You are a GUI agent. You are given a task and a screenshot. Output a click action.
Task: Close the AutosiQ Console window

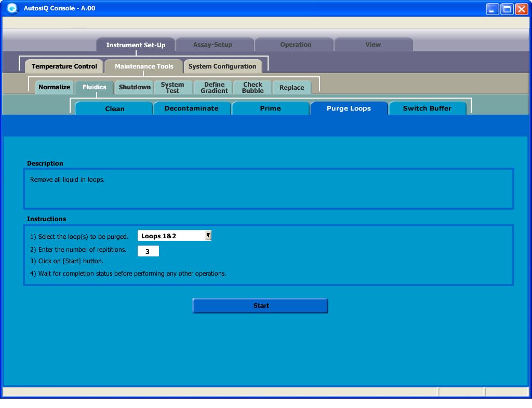[x=522, y=9]
